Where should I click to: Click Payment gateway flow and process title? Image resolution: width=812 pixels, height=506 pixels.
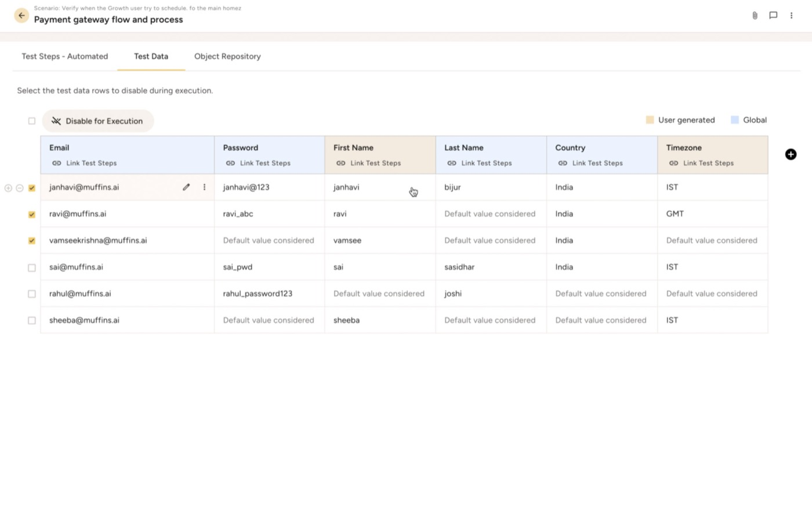point(108,20)
